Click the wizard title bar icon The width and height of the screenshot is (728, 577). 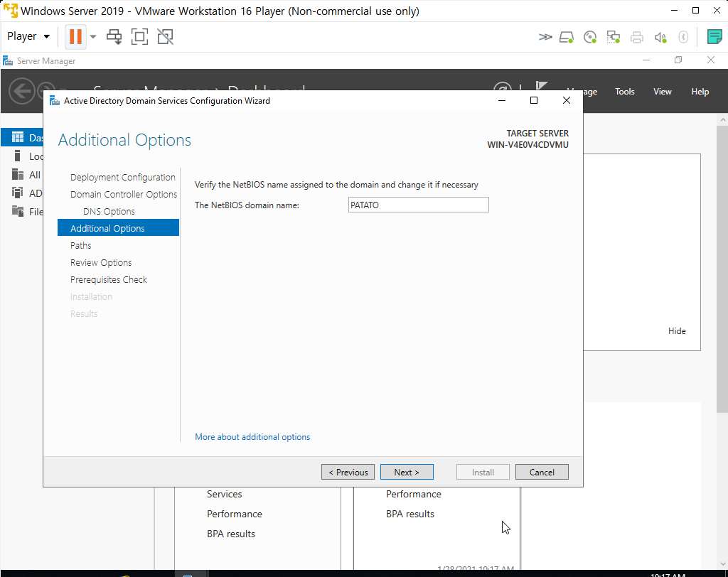coord(54,101)
